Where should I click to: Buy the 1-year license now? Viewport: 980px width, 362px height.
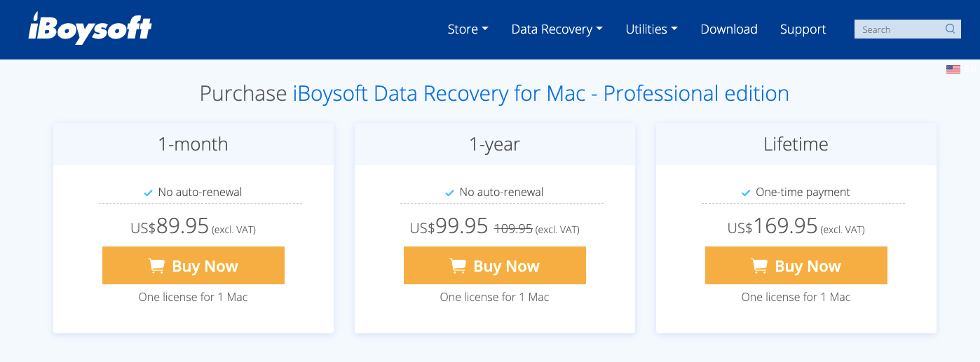pyautogui.click(x=495, y=265)
